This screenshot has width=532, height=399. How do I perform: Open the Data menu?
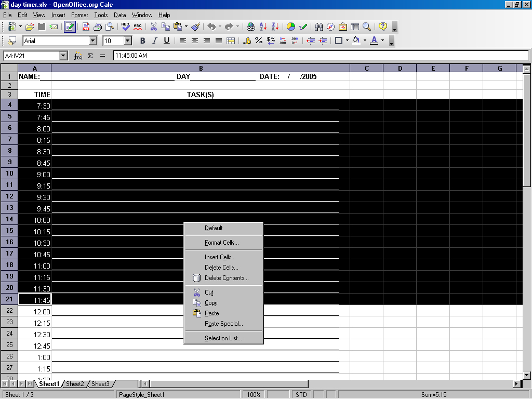(x=120, y=15)
